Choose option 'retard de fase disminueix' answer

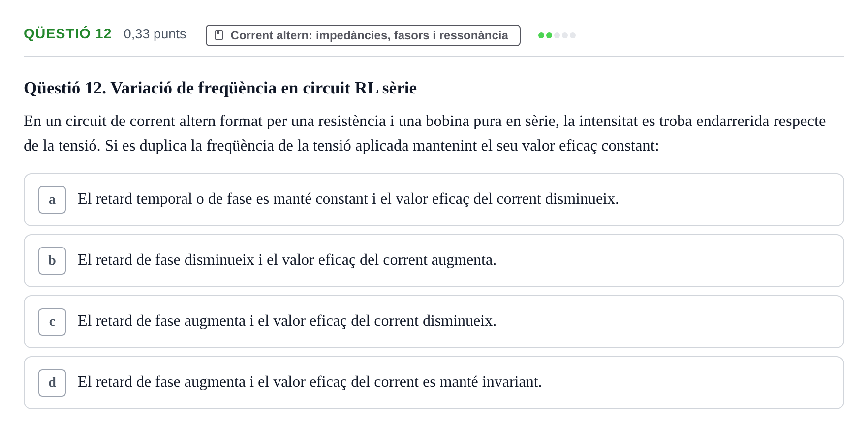[x=434, y=261]
